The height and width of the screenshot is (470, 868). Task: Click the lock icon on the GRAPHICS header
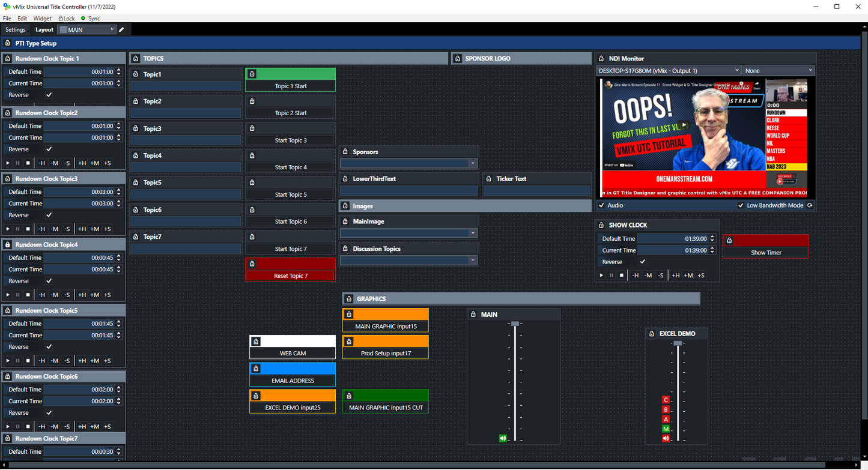pyautogui.click(x=348, y=298)
